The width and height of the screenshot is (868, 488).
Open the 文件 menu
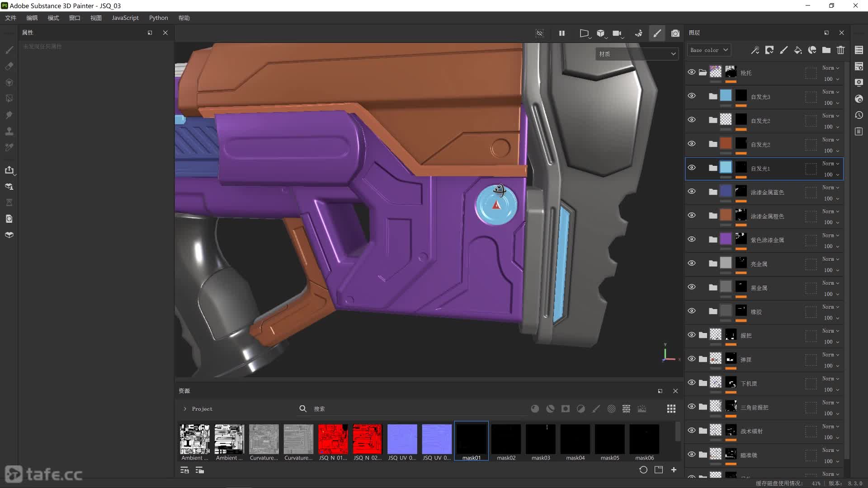(x=11, y=18)
